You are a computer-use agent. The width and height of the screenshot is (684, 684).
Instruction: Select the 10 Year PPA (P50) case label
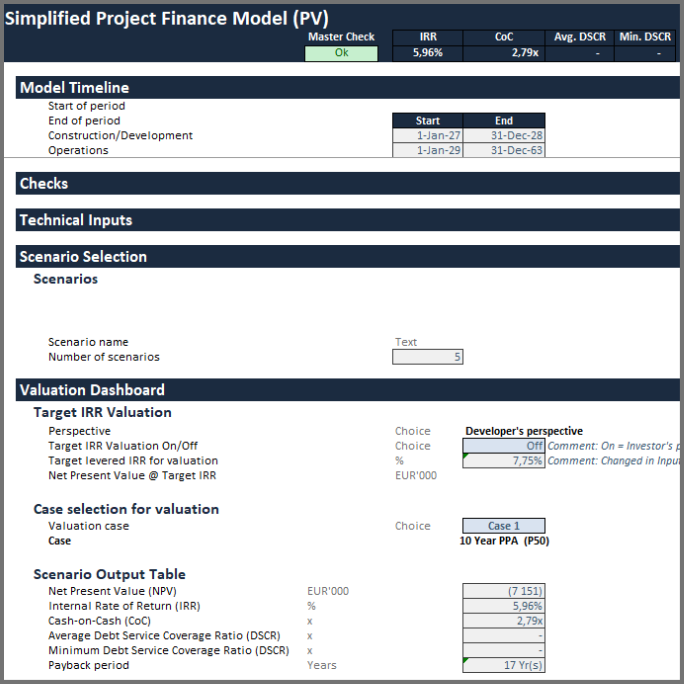point(504,541)
